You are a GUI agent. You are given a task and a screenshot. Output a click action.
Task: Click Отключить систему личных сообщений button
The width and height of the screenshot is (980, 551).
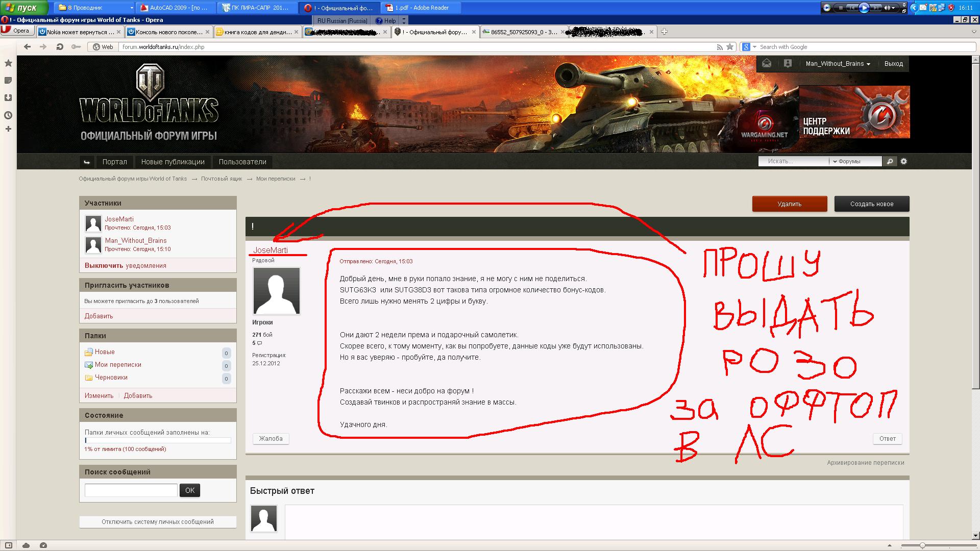point(158,522)
